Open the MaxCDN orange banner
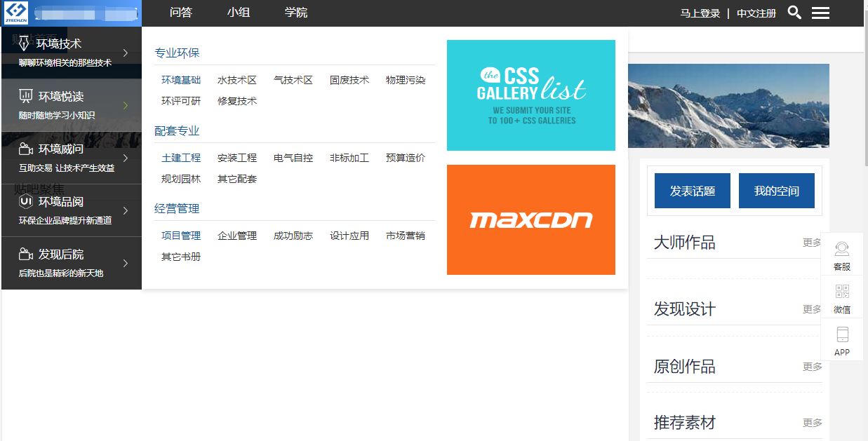The height and width of the screenshot is (441, 868). click(531, 219)
